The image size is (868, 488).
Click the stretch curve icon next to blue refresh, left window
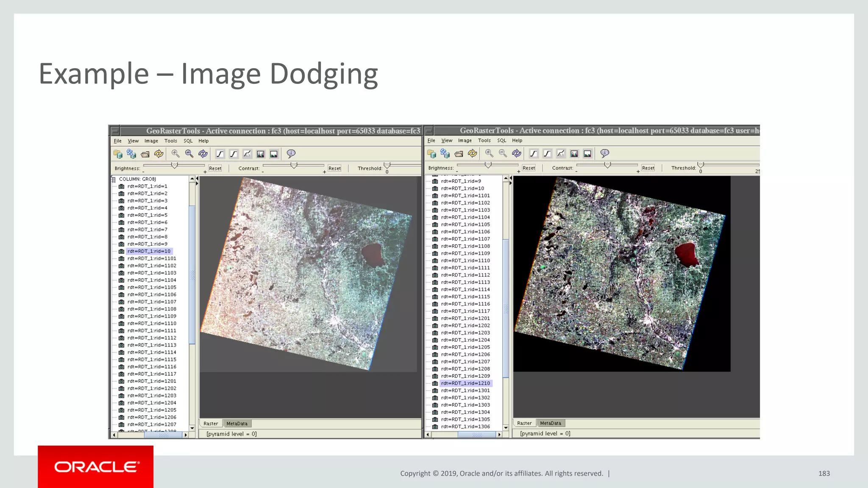220,154
